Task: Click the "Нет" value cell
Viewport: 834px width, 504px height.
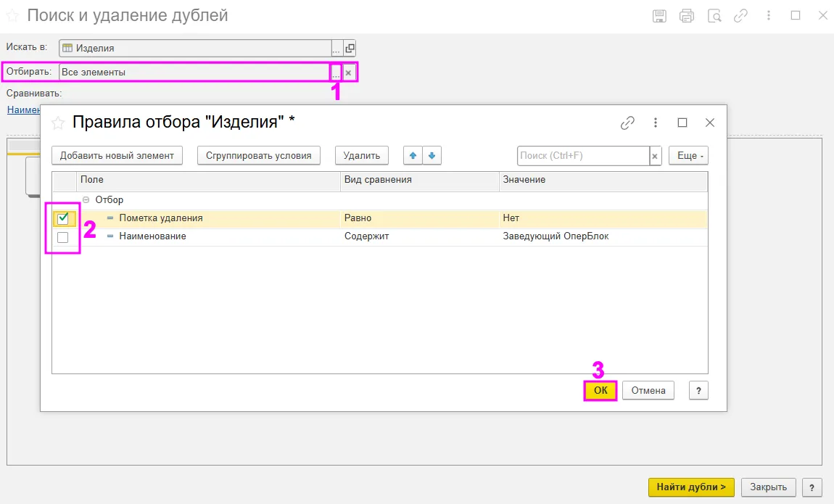Action: [603, 218]
